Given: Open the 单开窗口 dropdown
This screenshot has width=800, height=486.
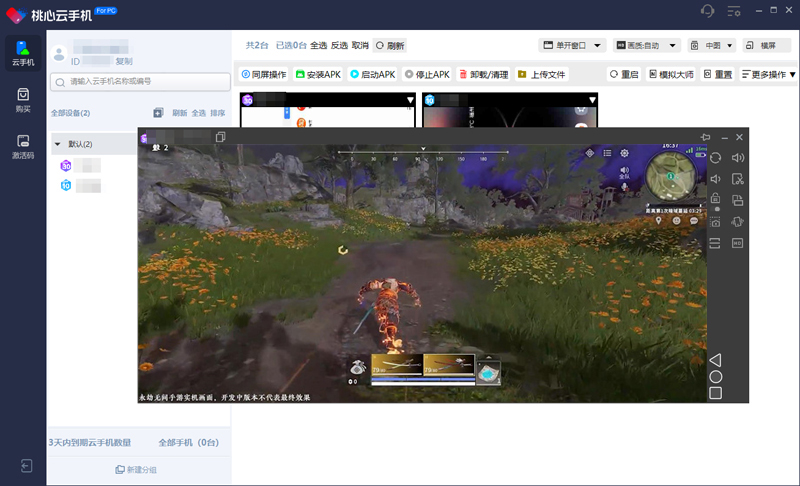Looking at the screenshot, I should pos(572,45).
